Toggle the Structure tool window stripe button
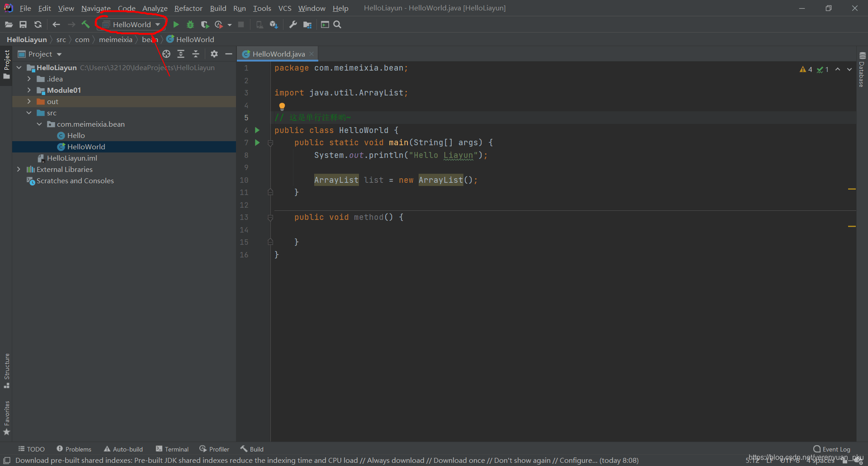 click(x=6, y=371)
